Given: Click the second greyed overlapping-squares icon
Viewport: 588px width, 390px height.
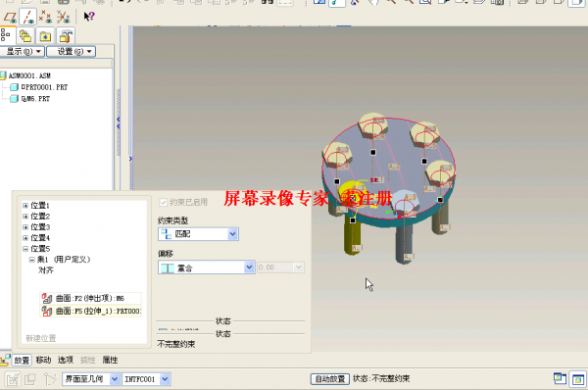Looking at the screenshot, I should coord(30,379).
